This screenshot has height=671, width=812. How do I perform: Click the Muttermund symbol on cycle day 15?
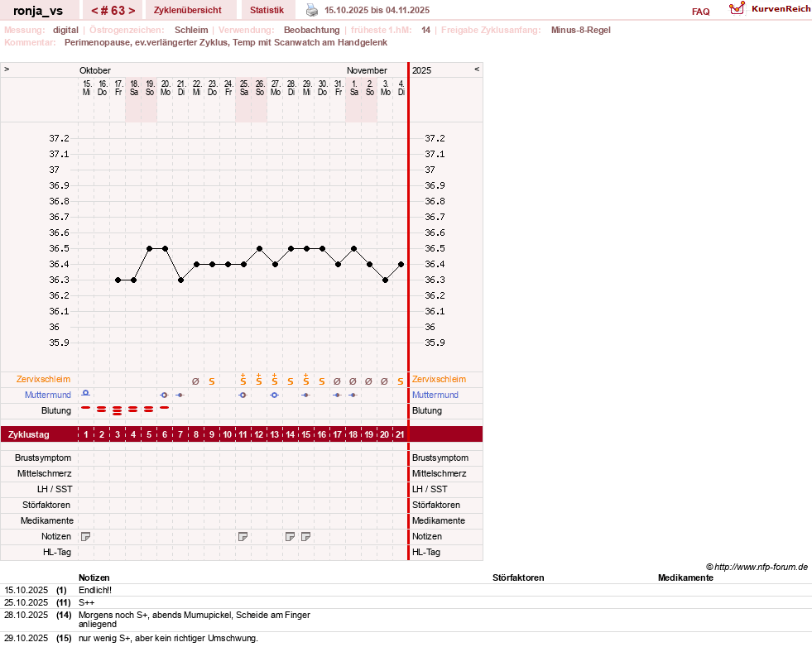(x=305, y=395)
